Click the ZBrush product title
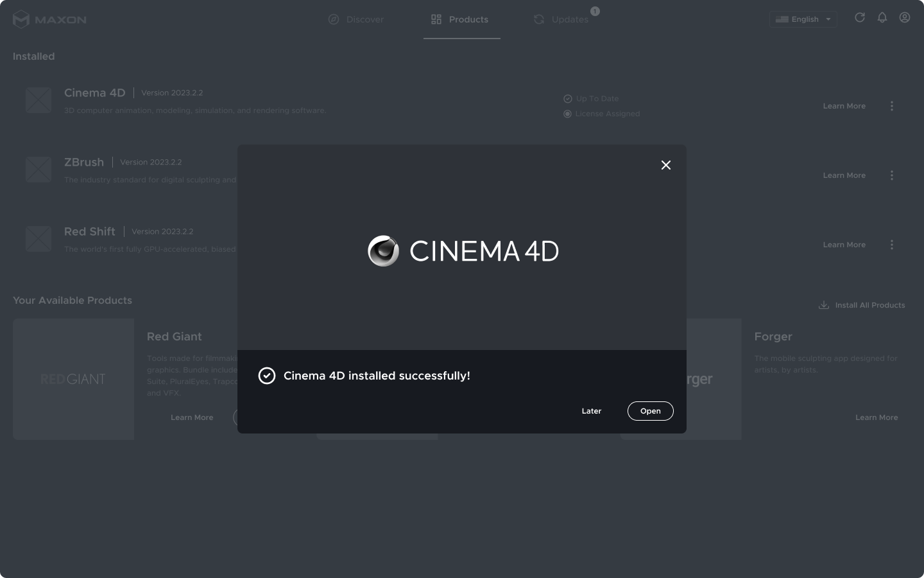The image size is (924, 578). click(84, 162)
